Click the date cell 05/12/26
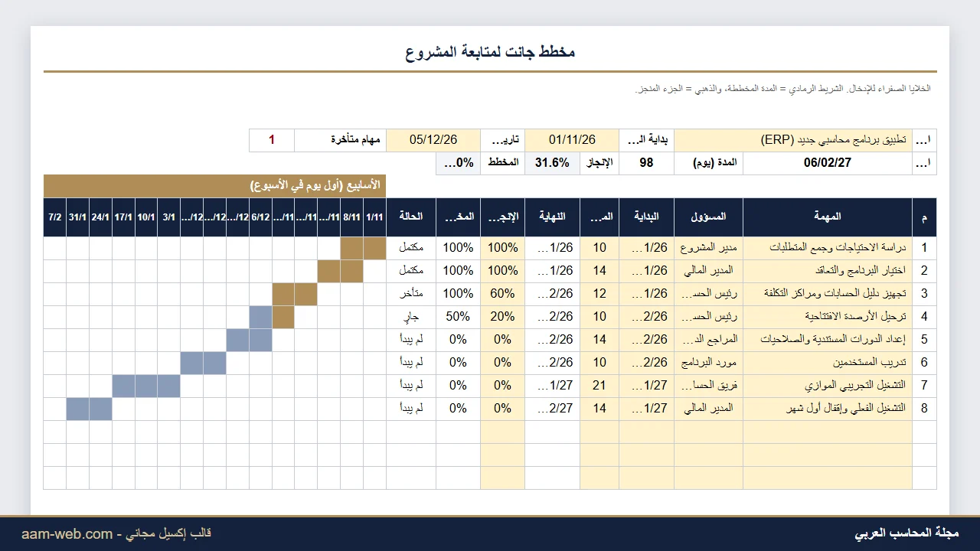 433,140
